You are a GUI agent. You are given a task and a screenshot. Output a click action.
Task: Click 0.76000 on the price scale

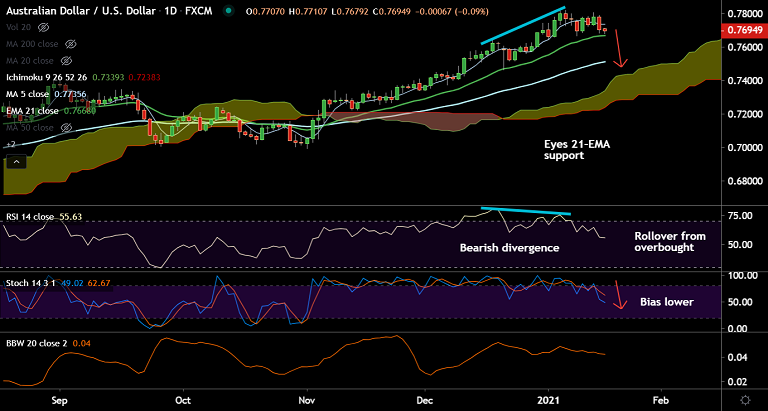tap(745, 48)
